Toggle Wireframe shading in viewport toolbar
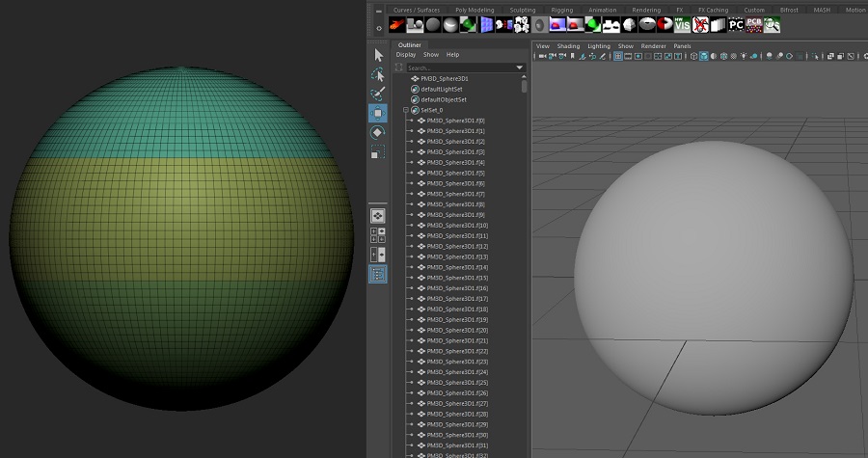 (693, 56)
